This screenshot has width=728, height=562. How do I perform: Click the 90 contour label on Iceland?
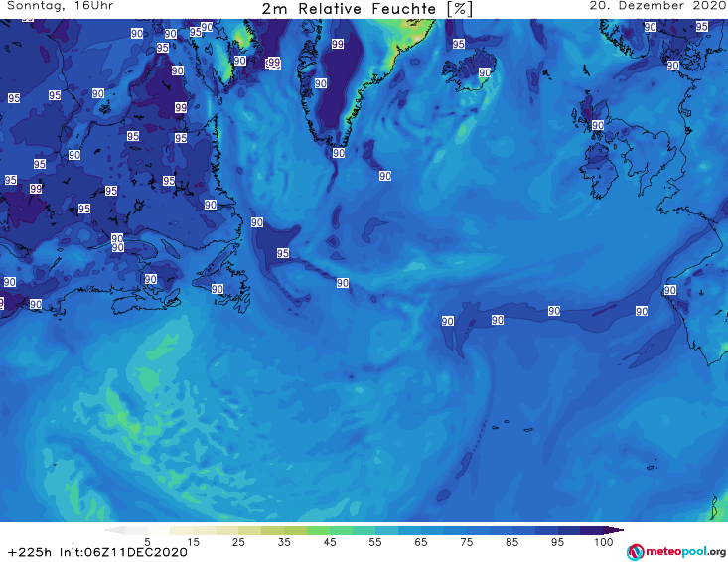click(485, 72)
